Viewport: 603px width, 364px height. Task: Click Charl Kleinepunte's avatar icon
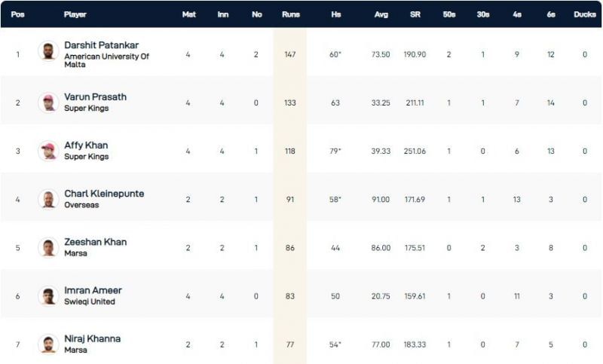48,199
